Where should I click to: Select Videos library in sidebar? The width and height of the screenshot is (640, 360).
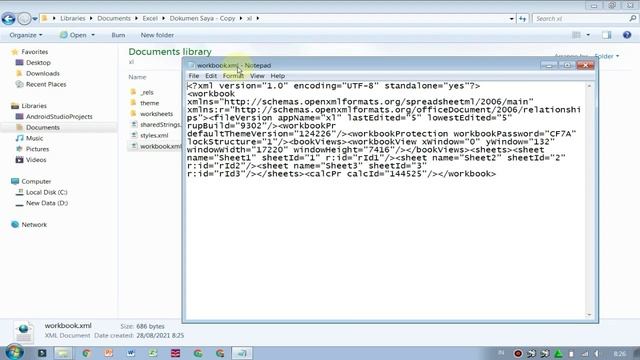click(x=31, y=160)
